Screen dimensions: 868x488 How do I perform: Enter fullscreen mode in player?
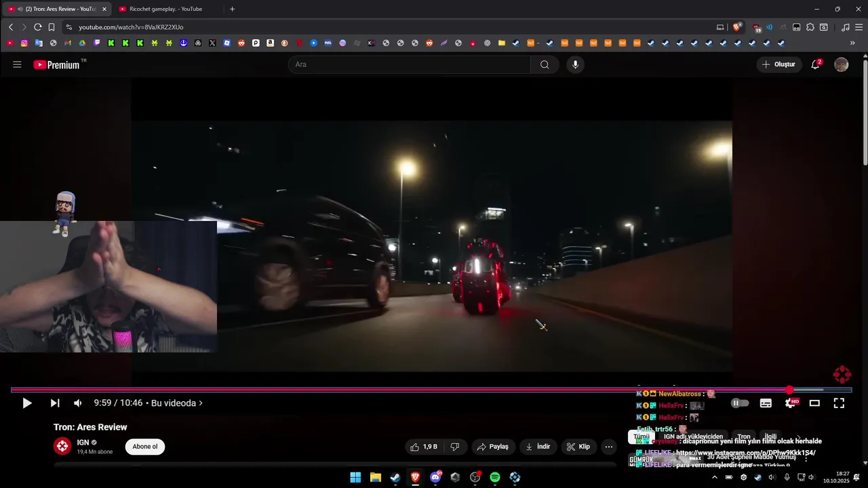(x=839, y=403)
